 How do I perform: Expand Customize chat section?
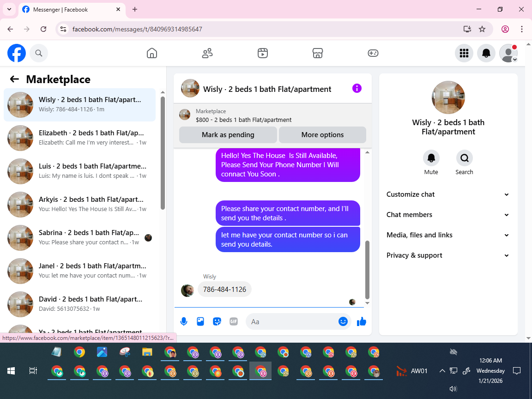pos(448,194)
